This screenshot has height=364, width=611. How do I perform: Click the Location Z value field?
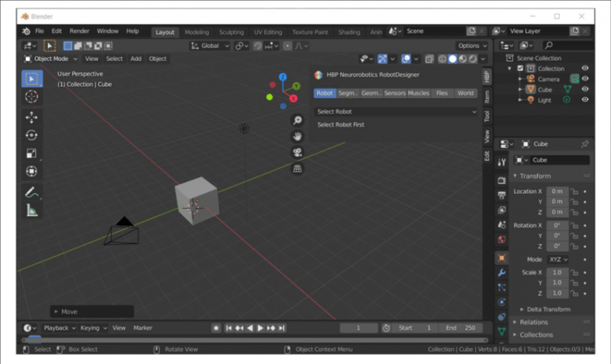558,212
